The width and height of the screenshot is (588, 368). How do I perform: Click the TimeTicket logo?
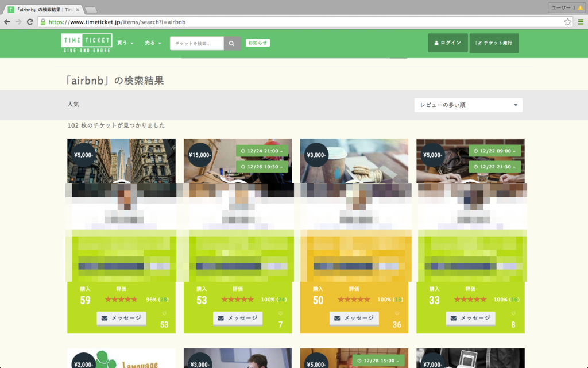[87, 43]
